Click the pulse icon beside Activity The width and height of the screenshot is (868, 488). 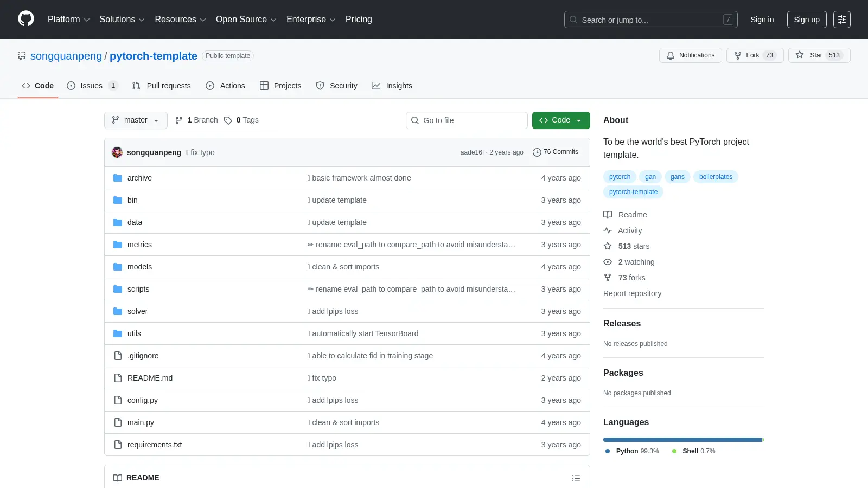click(x=608, y=230)
